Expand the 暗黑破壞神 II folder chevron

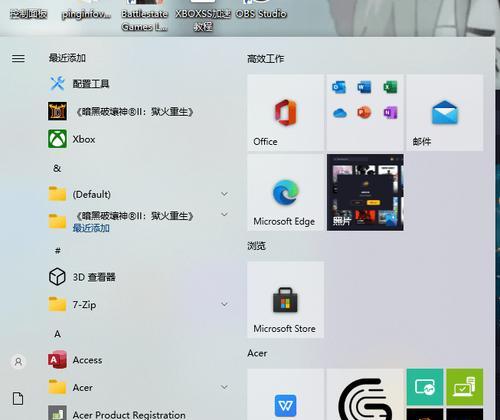(x=224, y=214)
